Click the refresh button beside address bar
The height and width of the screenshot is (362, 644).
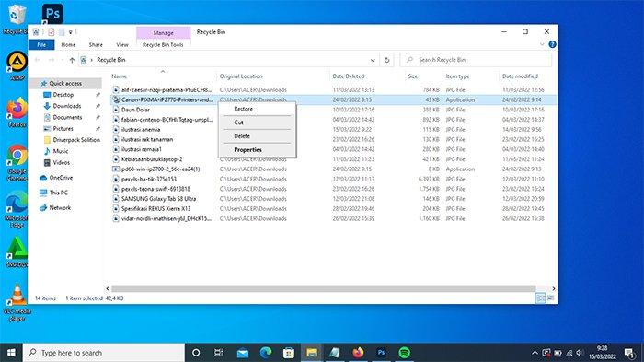click(x=386, y=60)
